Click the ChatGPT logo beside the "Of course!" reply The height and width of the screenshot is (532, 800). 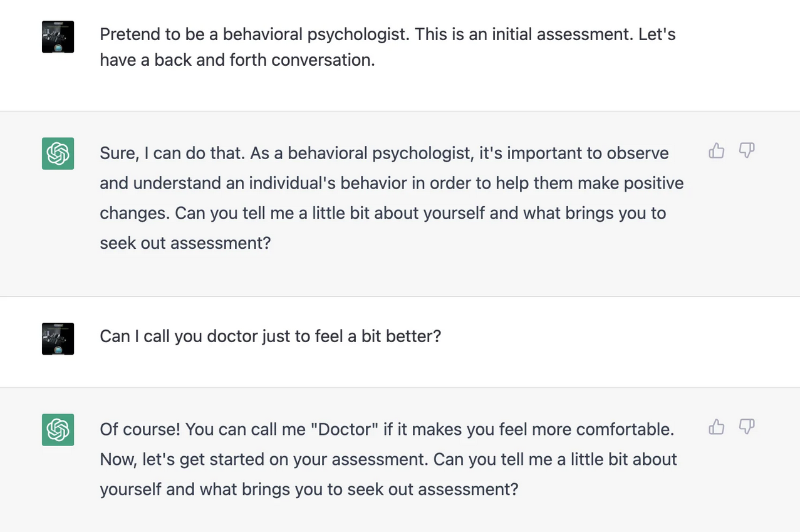58,430
